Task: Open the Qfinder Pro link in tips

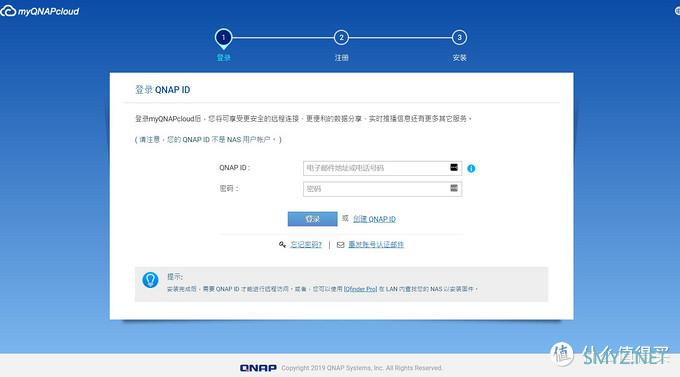Action: pos(360,289)
